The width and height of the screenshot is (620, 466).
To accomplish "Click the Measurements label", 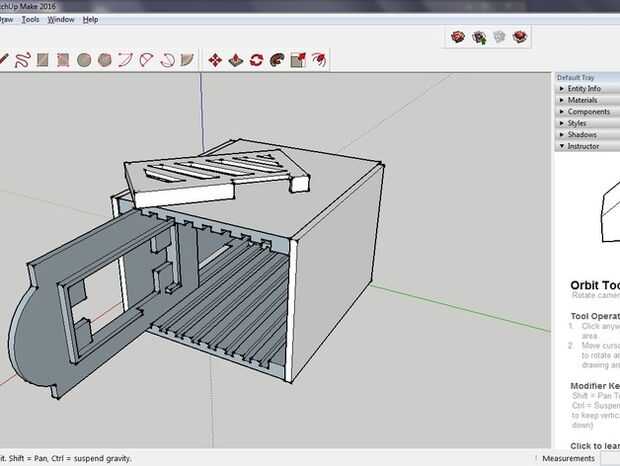I will [568, 458].
